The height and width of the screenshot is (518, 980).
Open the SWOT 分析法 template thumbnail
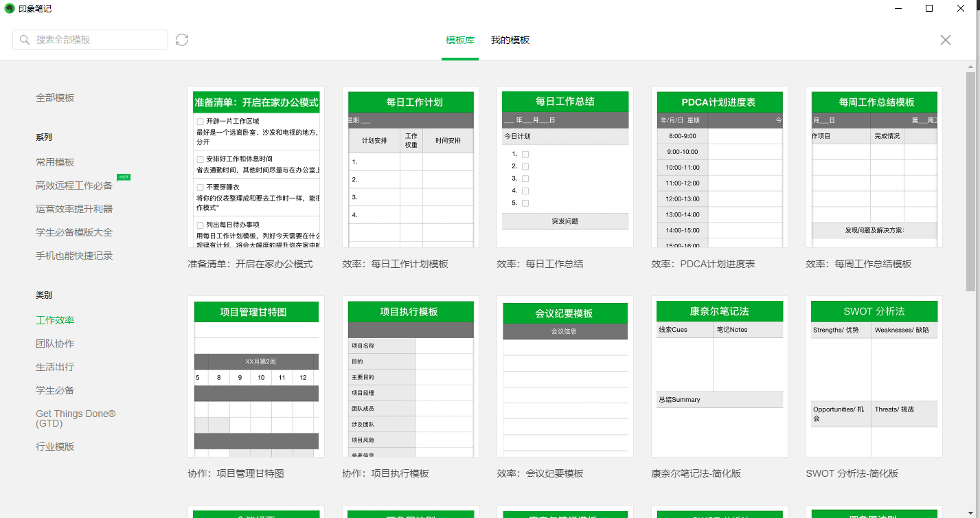coord(874,376)
